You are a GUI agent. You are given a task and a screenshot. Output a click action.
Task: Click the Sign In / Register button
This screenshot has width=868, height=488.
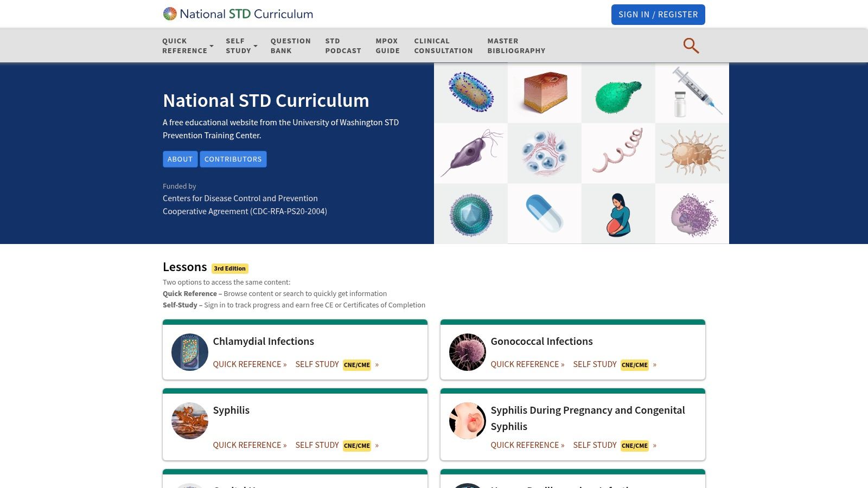658,15
